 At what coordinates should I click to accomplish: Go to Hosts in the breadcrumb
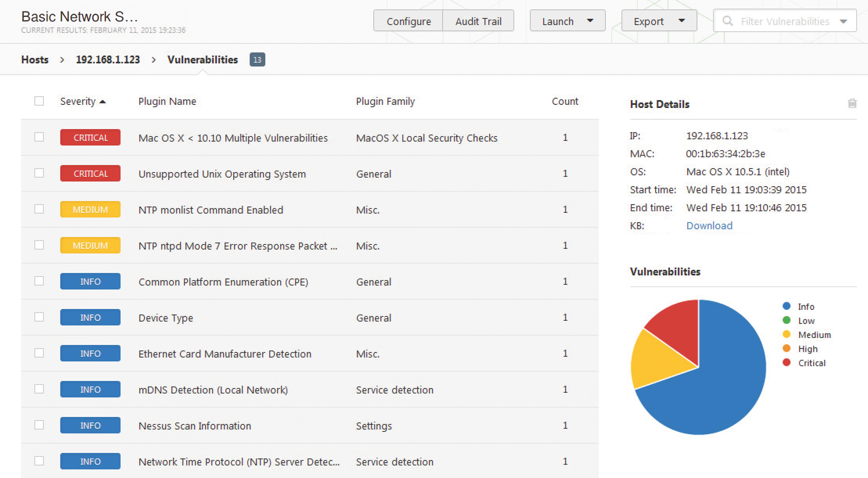click(35, 60)
